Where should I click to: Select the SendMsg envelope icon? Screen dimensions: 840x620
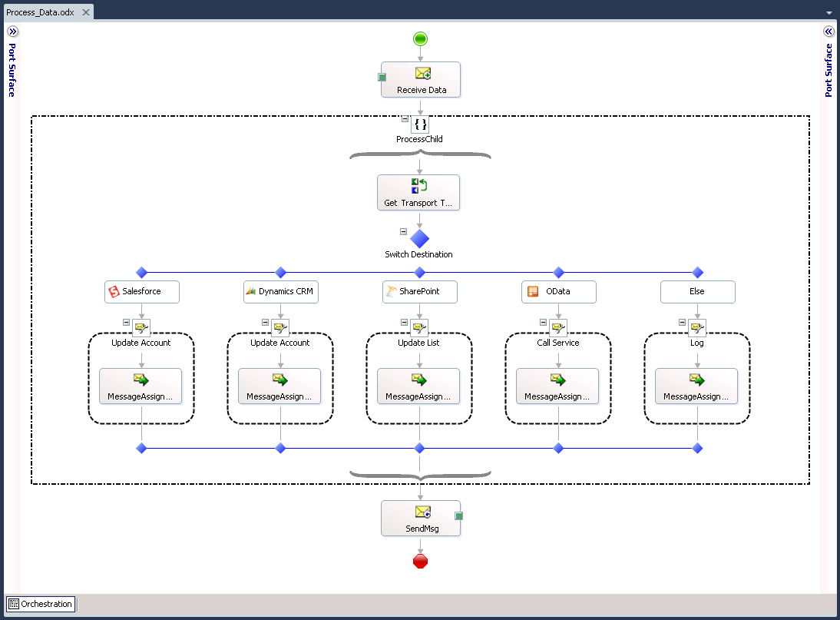pyautogui.click(x=422, y=512)
